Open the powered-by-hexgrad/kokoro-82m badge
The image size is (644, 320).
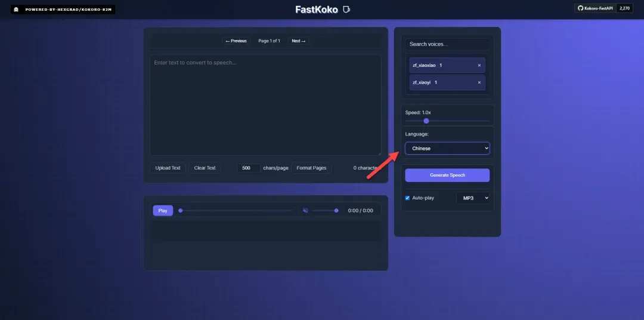point(63,9)
